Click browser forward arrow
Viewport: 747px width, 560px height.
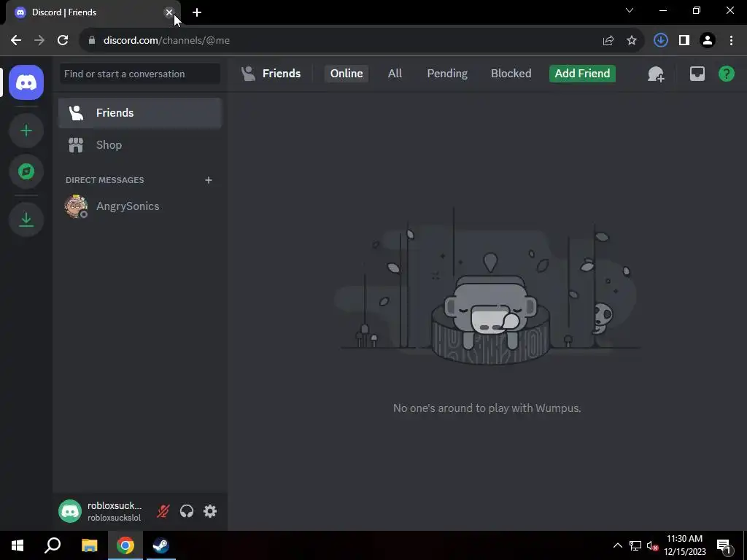[x=39, y=41]
